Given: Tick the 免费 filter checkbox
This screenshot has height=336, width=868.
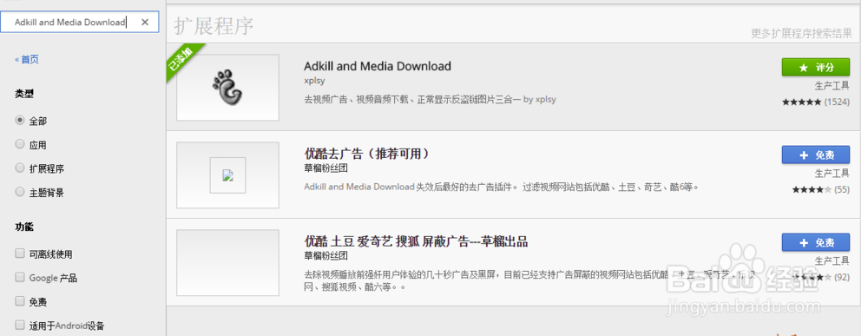Looking at the screenshot, I should point(20,301).
